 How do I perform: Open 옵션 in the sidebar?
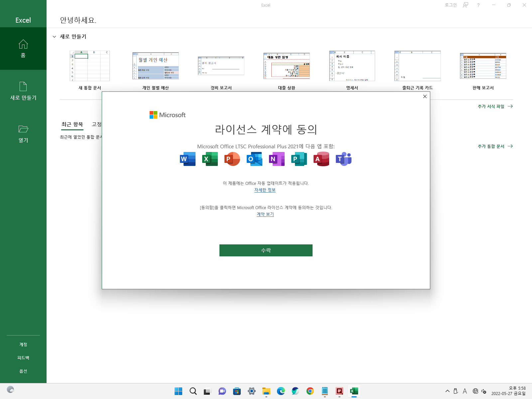pyautogui.click(x=23, y=371)
